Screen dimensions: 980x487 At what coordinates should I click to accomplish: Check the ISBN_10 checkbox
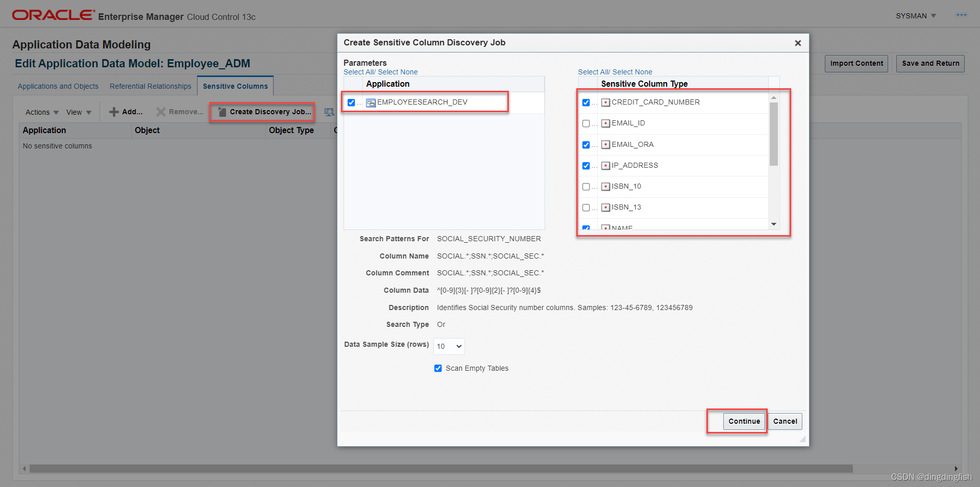pyautogui.click(x=586, y=187)
